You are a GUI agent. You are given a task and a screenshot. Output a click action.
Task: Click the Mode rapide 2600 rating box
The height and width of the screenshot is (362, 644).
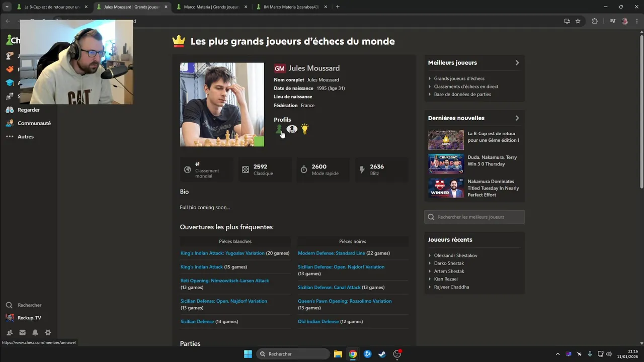[x=323, y=169]
